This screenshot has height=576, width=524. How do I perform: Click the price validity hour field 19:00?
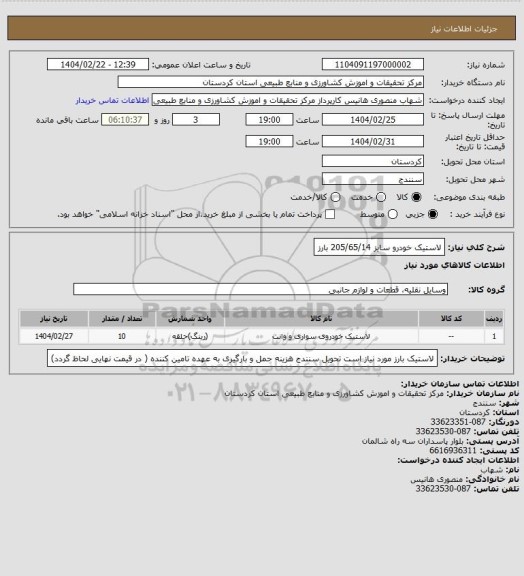[x=269, y=141]
